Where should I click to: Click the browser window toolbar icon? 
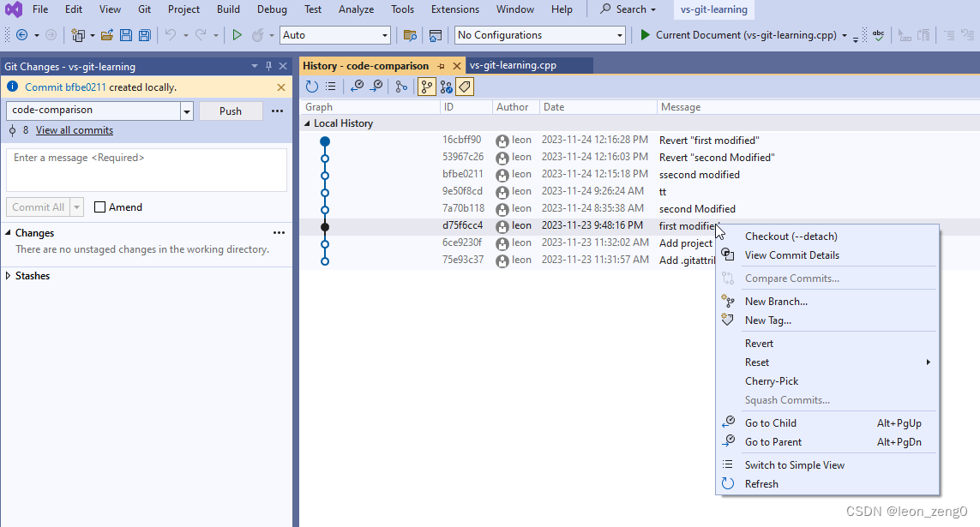point(435,35)
